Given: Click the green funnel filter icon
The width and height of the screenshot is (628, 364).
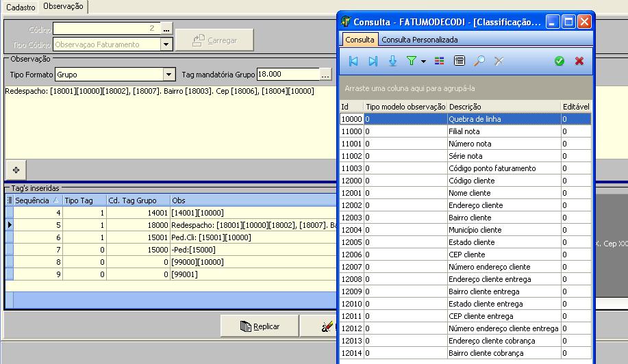Looking at the screenshot, I should pyautogui.click(x=411, y=61).
